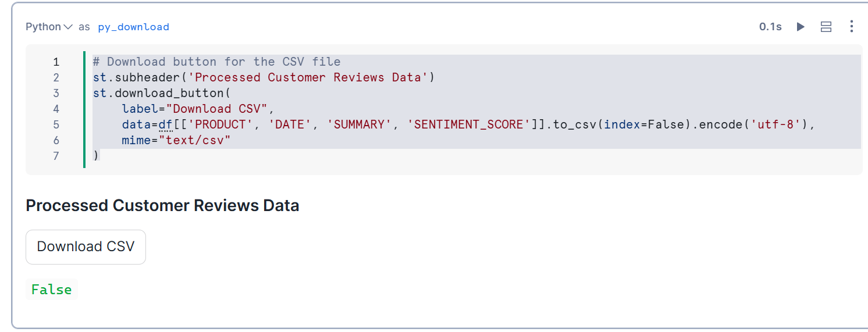Screen dimensions: 868x332
Task: Click line number 5 in the gutter
Action: point(56,124)
